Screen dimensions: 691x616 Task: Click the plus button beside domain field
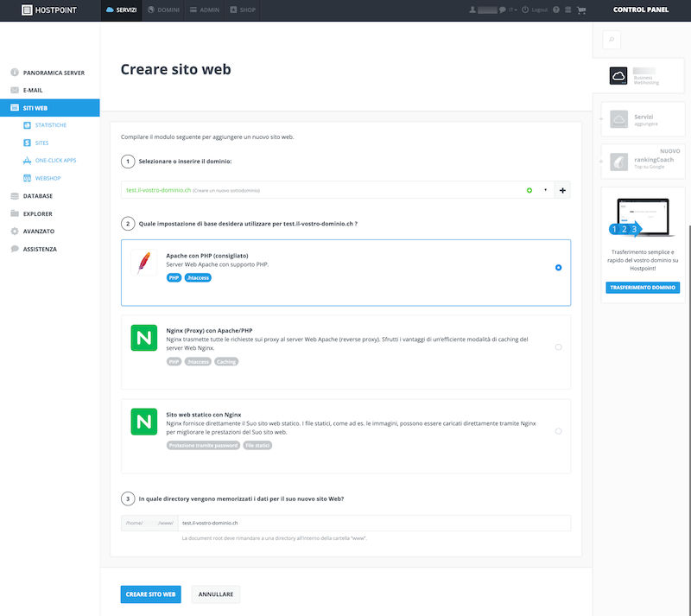562,190
